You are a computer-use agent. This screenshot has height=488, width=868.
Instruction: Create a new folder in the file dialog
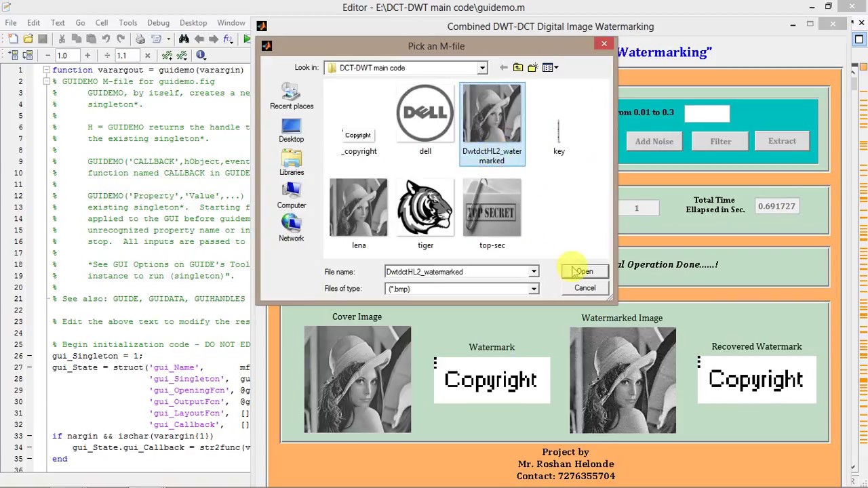pyautogui.click(x=533, y=68)
